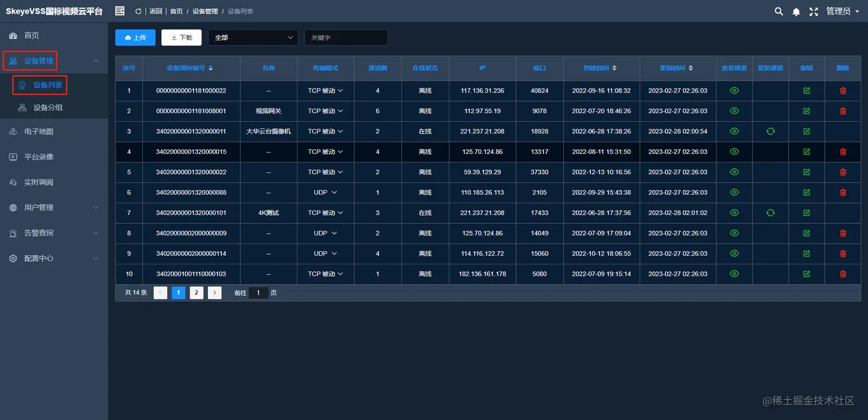The height and width of the screenshot is (420, 868).
Task: Select IP address 117.136.31.236 cell
Action: [x=482, y=91]
